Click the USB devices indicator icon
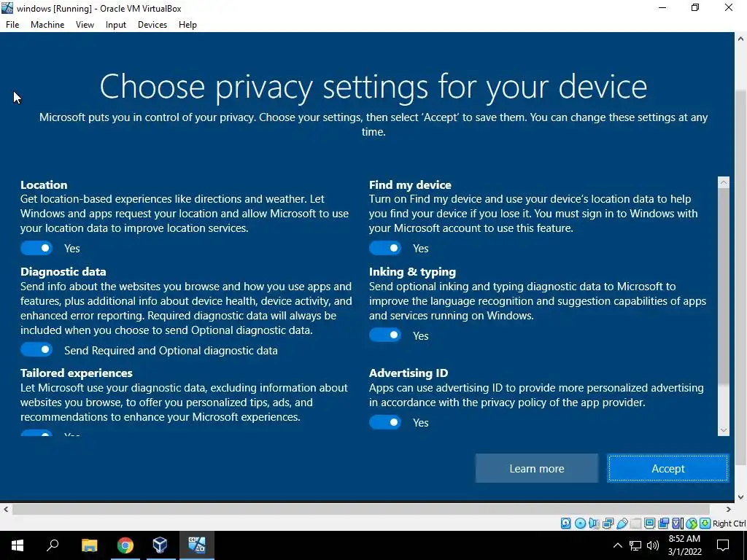The image size is (747, 560). tap(622, 524)
